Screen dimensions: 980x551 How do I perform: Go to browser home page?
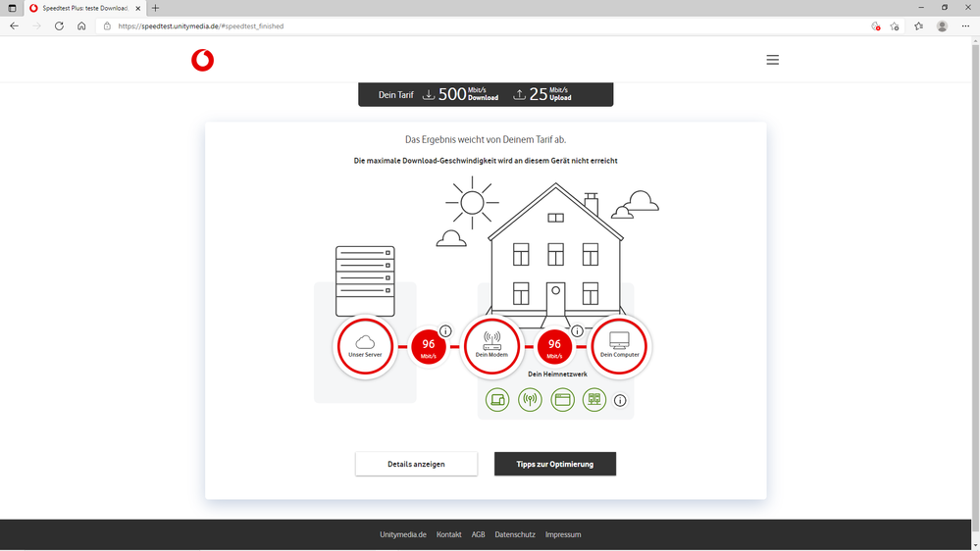[81, 26]
